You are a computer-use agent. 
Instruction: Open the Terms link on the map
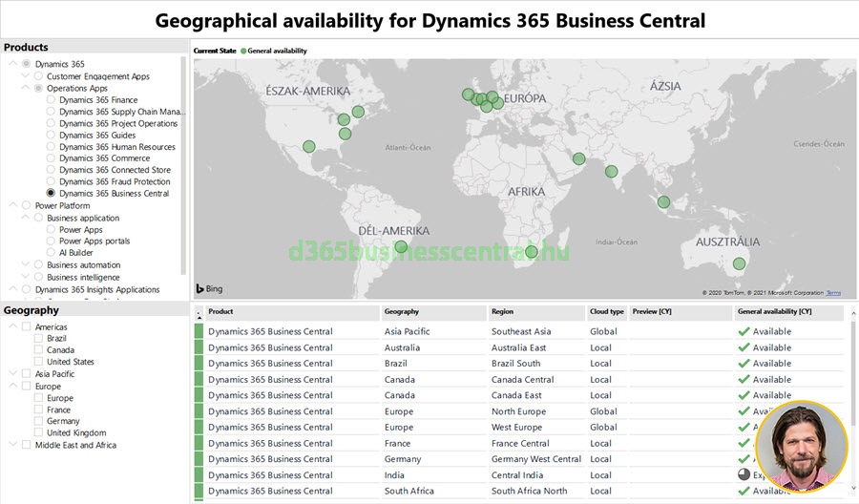(833, 293)
